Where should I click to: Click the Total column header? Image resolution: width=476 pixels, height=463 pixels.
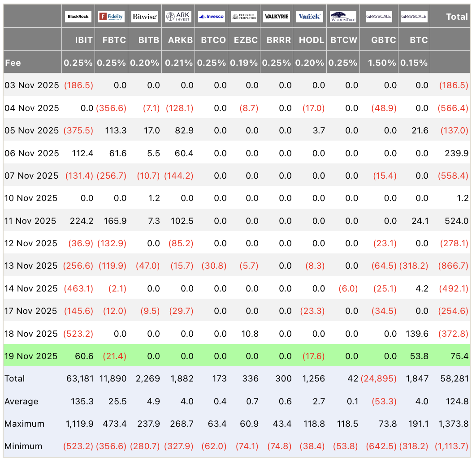(457, 17)
